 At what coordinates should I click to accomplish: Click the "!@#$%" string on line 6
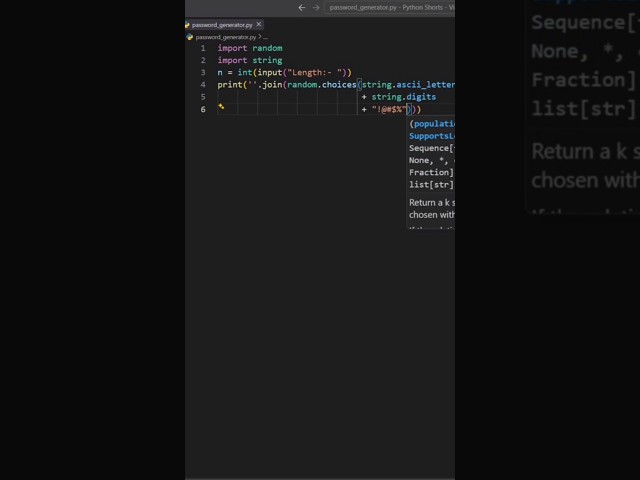(x=389, y=109)
